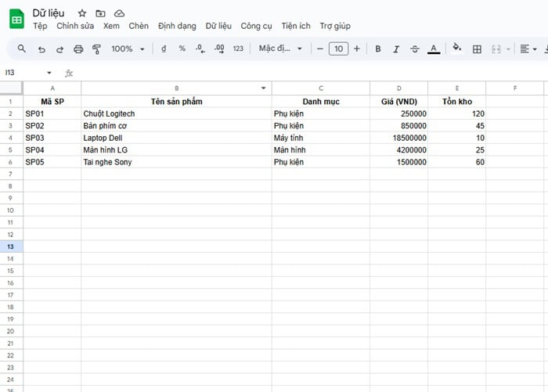This screenshot has height=392, width=548.
Task: Activate the paint format tool
Action: pyautogui.click(x=96, y=49)
